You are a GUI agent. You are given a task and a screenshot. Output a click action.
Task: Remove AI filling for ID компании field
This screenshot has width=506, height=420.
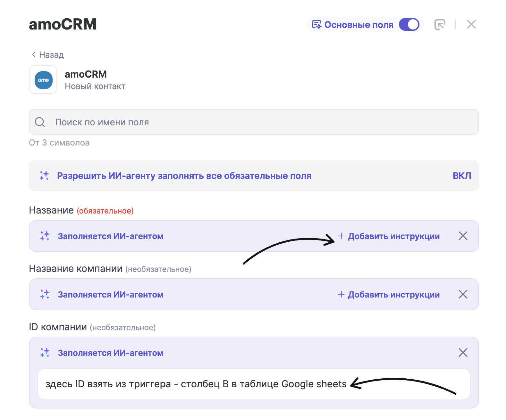tap(463, 353)
